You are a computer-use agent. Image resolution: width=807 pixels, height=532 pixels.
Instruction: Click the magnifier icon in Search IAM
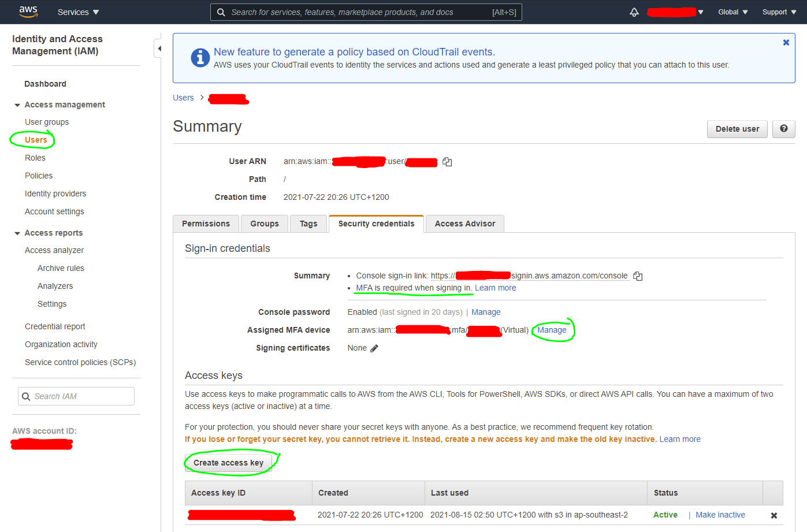pos(26,396)
